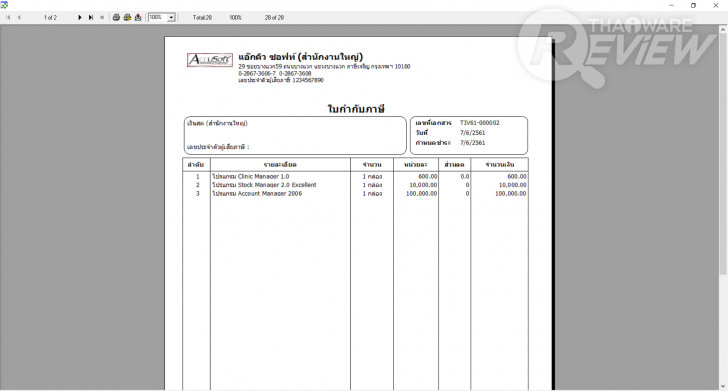The height and width of the screenshot is (391, 728).
Task: Open printer setup icon
Action: (x=127, y=18)
